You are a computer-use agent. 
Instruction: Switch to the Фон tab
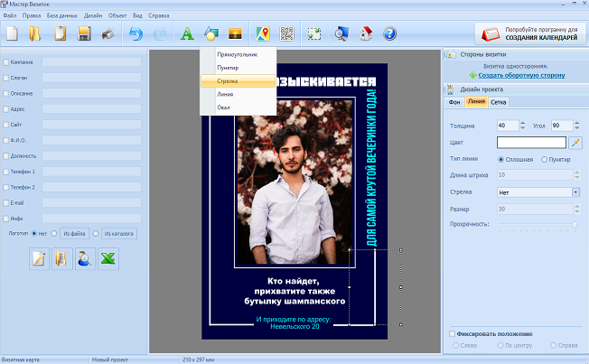point(454,102)
